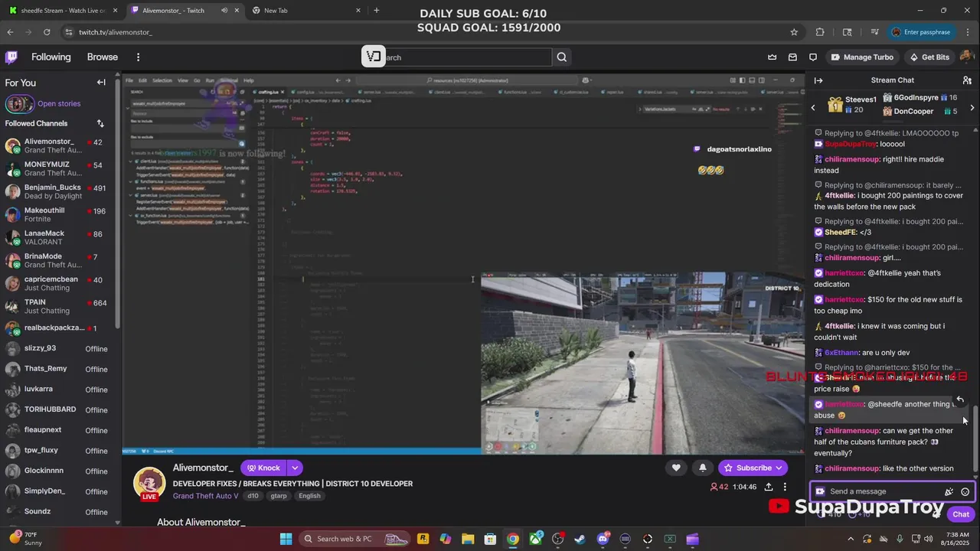The height and width of the screenshot is (551, 980).
Task: Click the Get Bits button
Action: 929,57
